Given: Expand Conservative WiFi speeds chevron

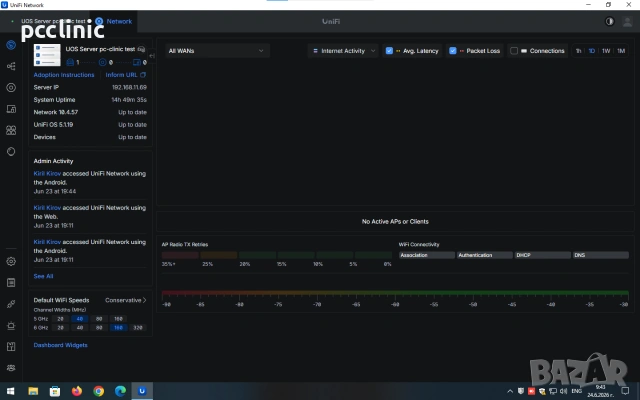Looking at the screenshot, I should click(144, 300).
